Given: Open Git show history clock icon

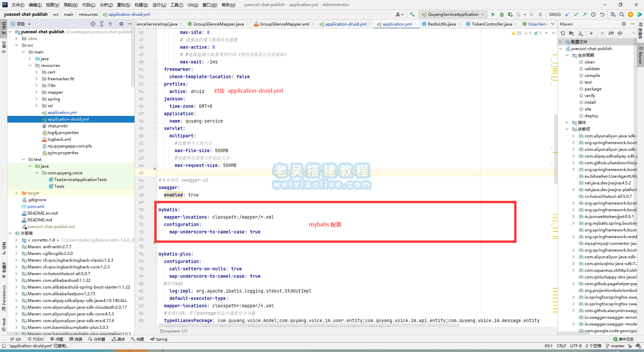Looking at the screenshot, I should (593, 14).
